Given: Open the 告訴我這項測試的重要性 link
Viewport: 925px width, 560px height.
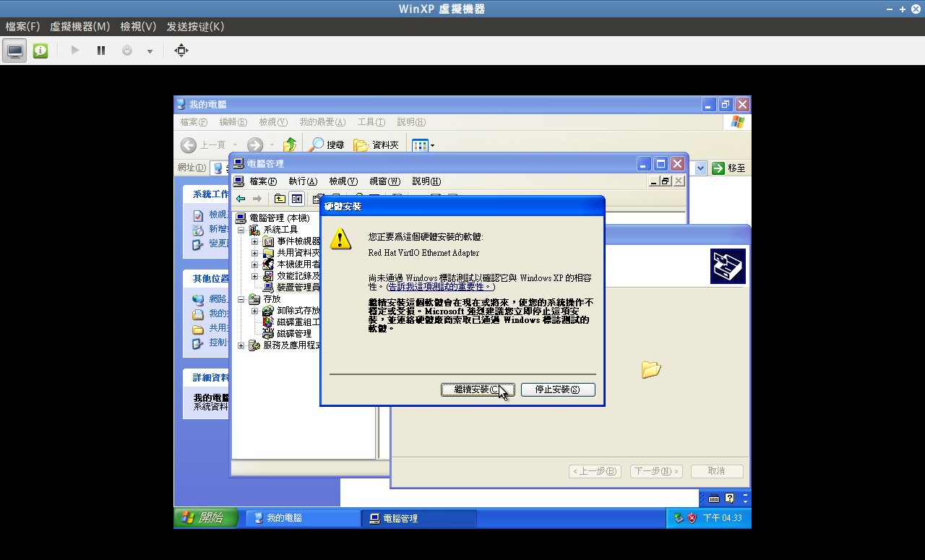Looking at the screenshot, I should click(439, 287).
